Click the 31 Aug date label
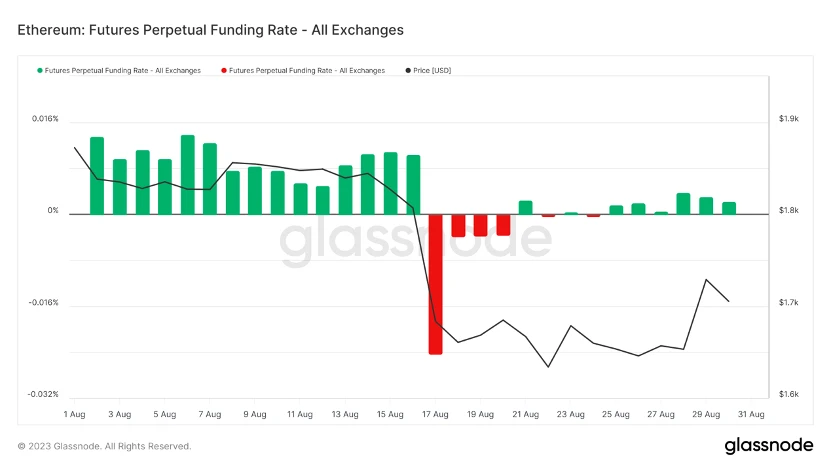This screenshot has height=468, width=832. click(x=751, y=414)
